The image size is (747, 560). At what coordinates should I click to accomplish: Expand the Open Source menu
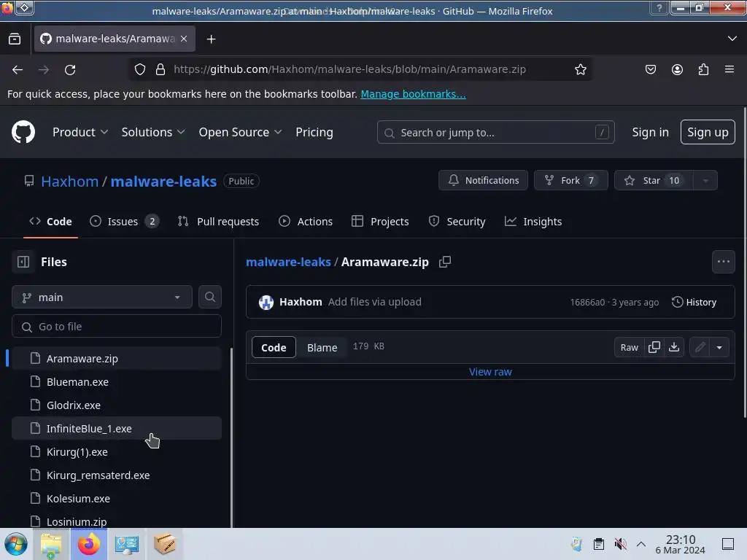[240, 133]
